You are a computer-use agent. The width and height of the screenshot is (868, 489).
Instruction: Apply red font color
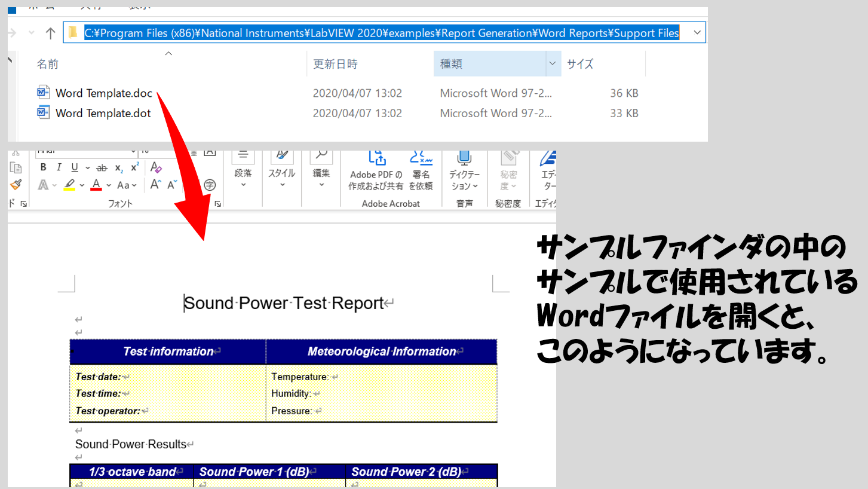coord(96,185)
